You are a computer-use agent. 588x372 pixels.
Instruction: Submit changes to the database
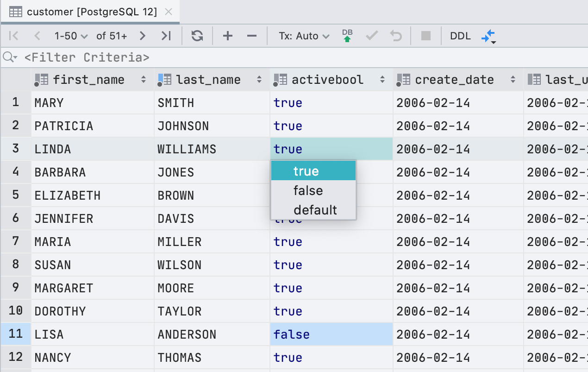347,36
